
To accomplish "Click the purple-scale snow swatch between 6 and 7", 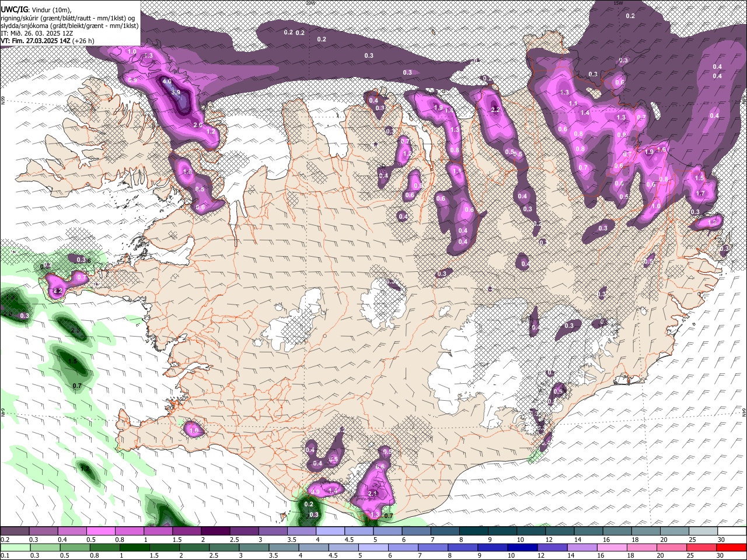I will pyautogui.click(x=416, y=531).
